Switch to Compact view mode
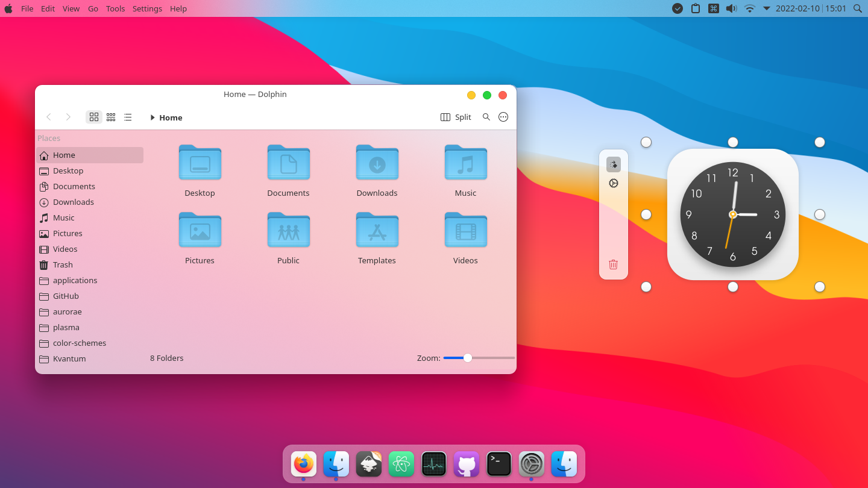 click(111, 117)
